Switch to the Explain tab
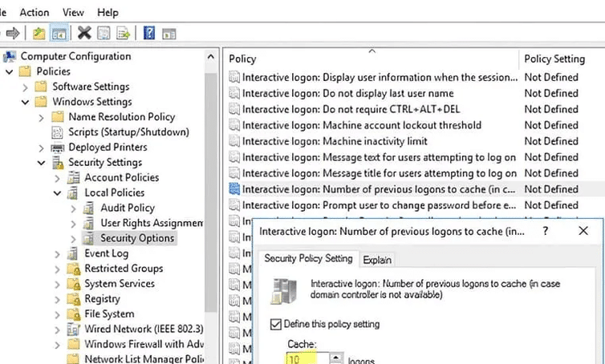This screenshot has width=605, height=364. [x=376, y=259]
